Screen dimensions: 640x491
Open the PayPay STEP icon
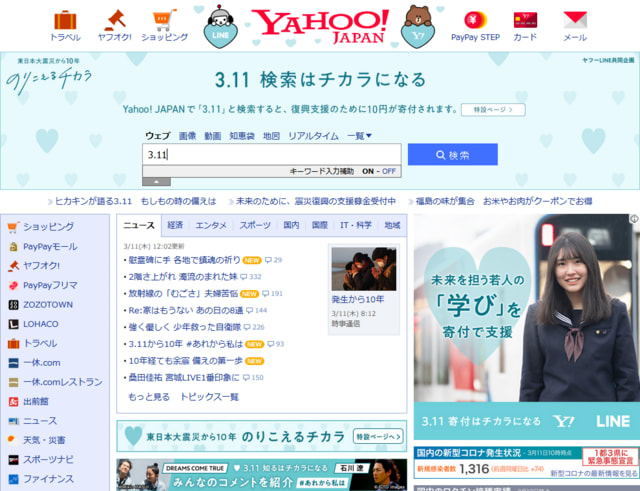476,20
